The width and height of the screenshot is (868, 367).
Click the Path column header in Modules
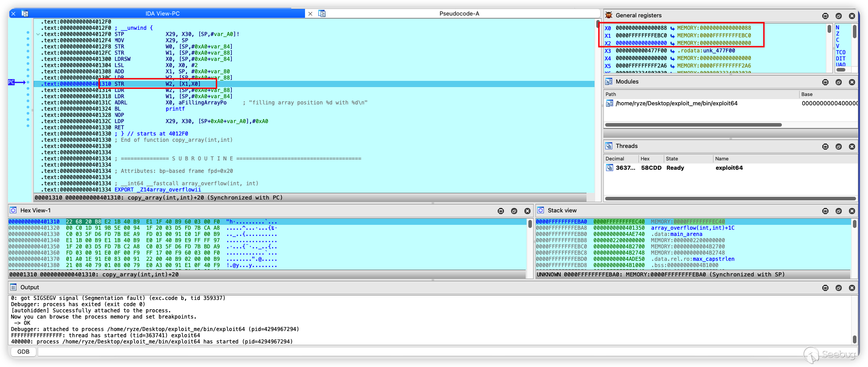[611, 94]
